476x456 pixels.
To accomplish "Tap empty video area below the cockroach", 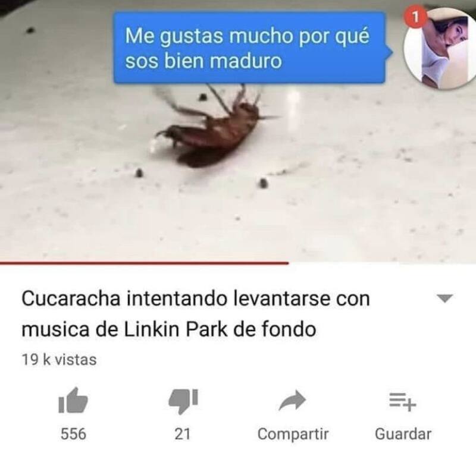I will click(x=212, y=218).
